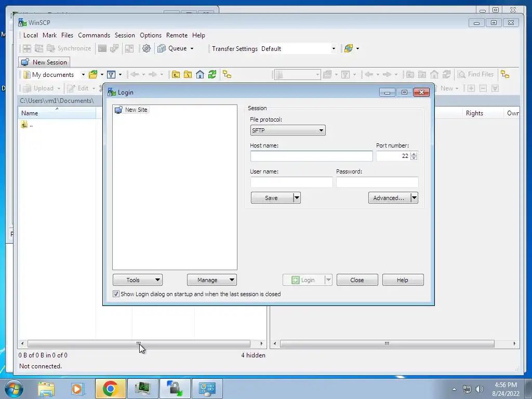Click the Compare Directories toolbar icon

pyautogui.click(x=27, y=48)
